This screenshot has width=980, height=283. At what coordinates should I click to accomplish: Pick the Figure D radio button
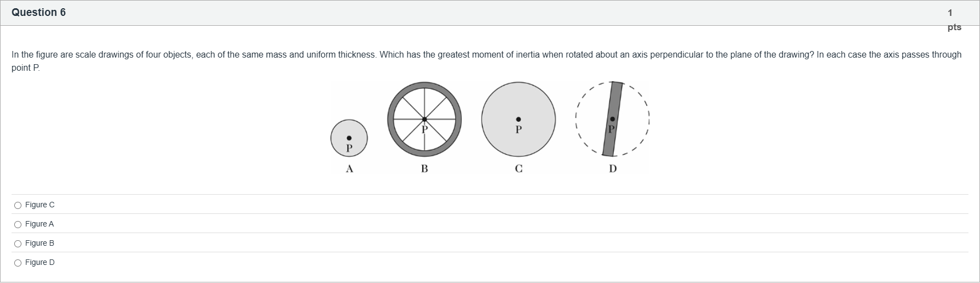point(18,263)
